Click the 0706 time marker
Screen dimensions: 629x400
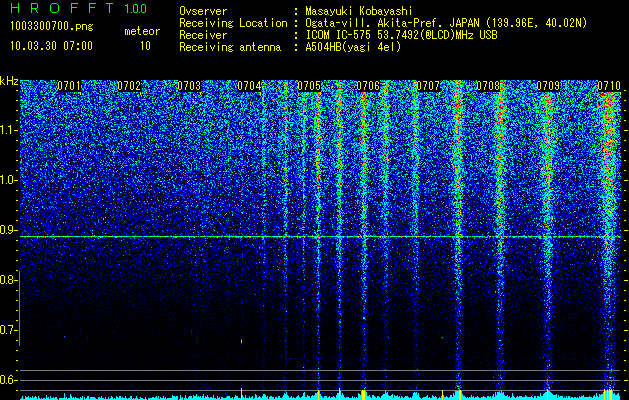(368, 86)
